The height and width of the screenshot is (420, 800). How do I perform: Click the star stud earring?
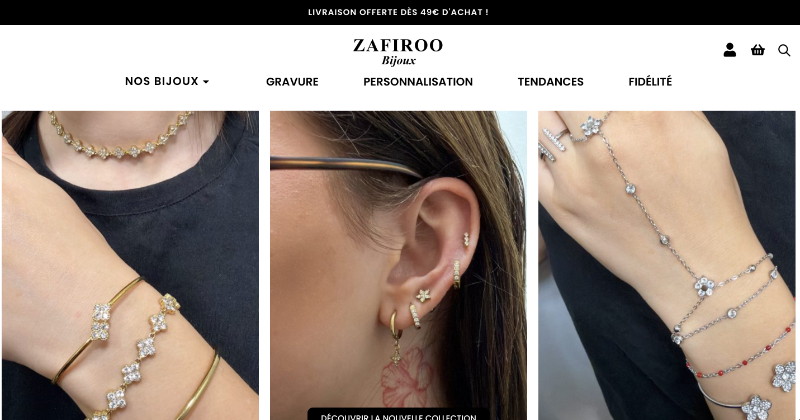point(422,295)
